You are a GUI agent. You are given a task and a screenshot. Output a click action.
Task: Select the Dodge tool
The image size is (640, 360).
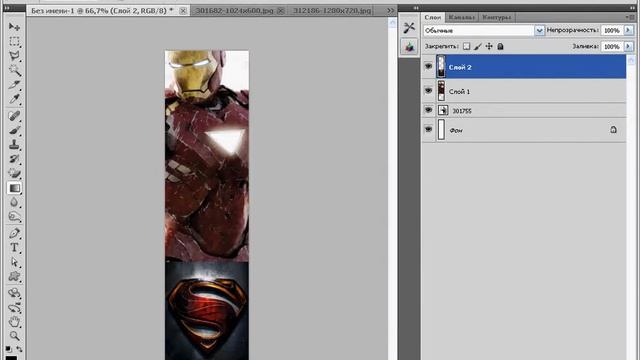[x=14, y=216]
